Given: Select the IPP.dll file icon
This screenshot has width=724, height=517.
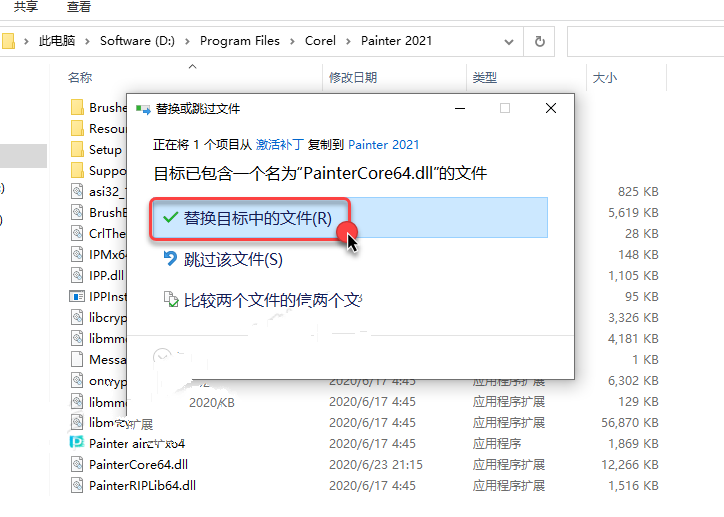Looking at the screenshot, I should click(77, 275).
